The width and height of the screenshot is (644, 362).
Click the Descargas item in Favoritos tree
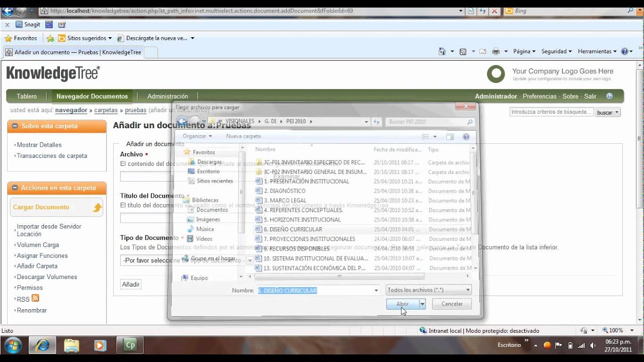pyautogui.click(x=209, y=162)
